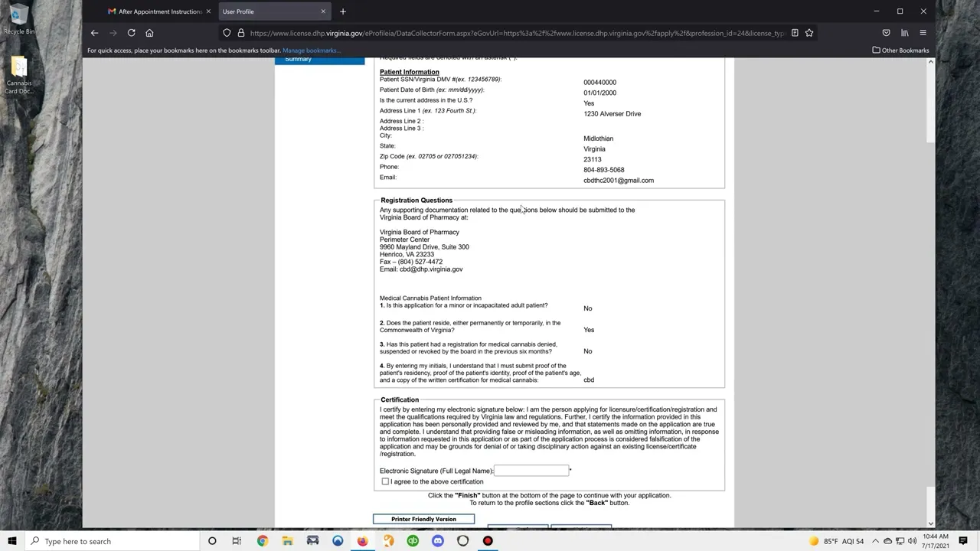Toggle reader view icon in address bar
This screenshot has height=551, width=980.
pos(795,33)
